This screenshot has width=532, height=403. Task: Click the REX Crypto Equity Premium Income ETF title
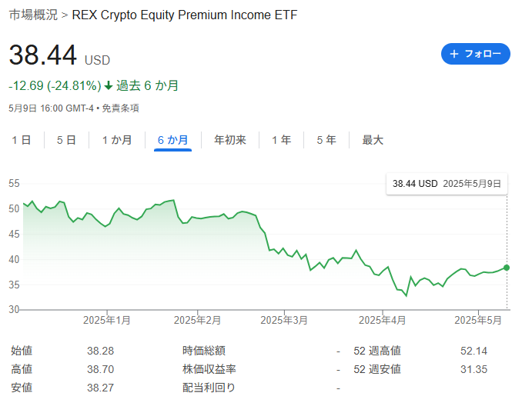click(185, 15)
